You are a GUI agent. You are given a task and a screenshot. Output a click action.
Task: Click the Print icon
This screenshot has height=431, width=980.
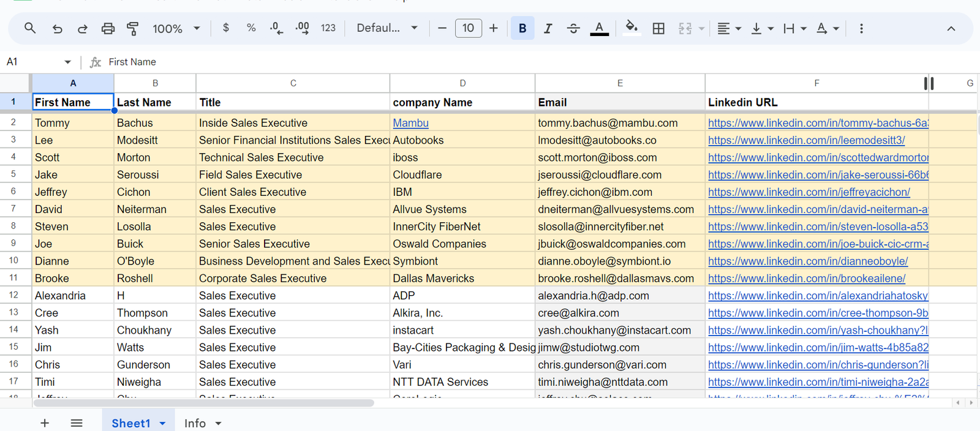[x=108, y=28]
